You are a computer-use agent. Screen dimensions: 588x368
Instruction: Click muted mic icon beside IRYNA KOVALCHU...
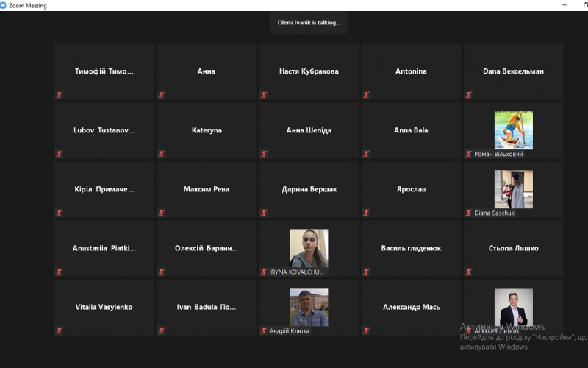pyautogui.click(x=264, y=272)
